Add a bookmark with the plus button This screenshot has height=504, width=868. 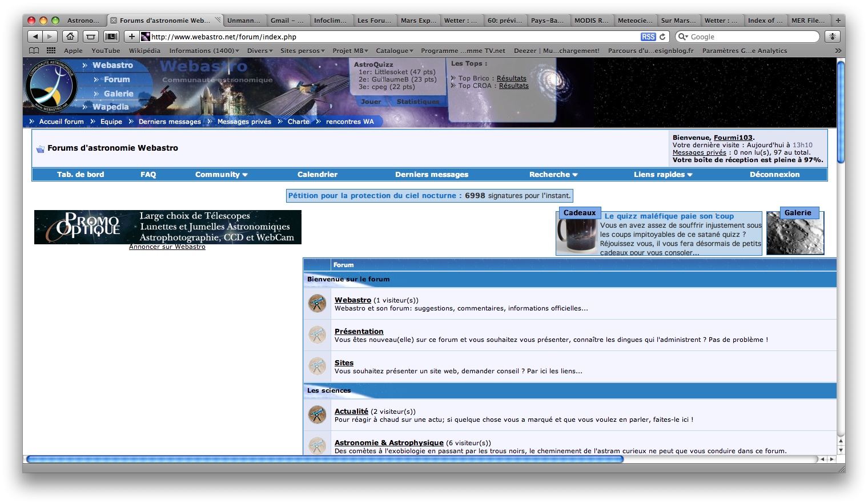click(x=132, y=37)
